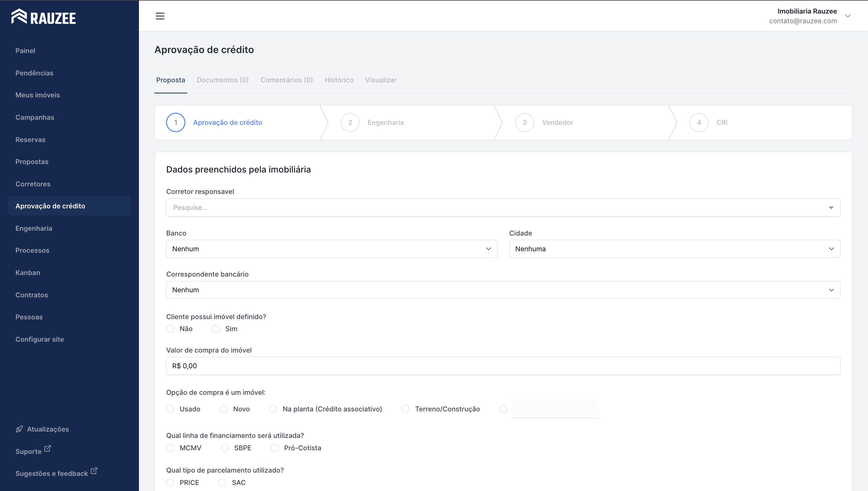The image size is (868, 491).
Task: Open Engenharia in sidebar
Action: pyautogui.click(x=34, y=228)
